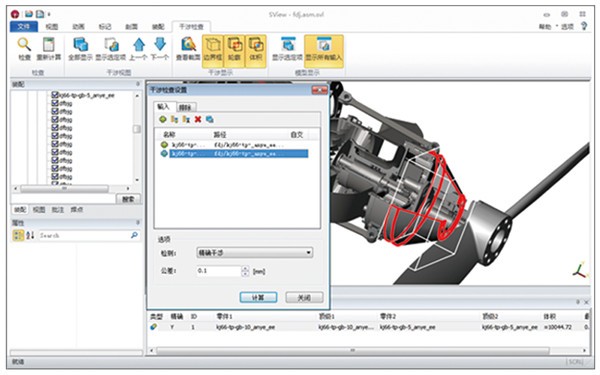Toggle the 体积 volume display button
This screenshot has height=375, width=600.
tap(256, 51)
